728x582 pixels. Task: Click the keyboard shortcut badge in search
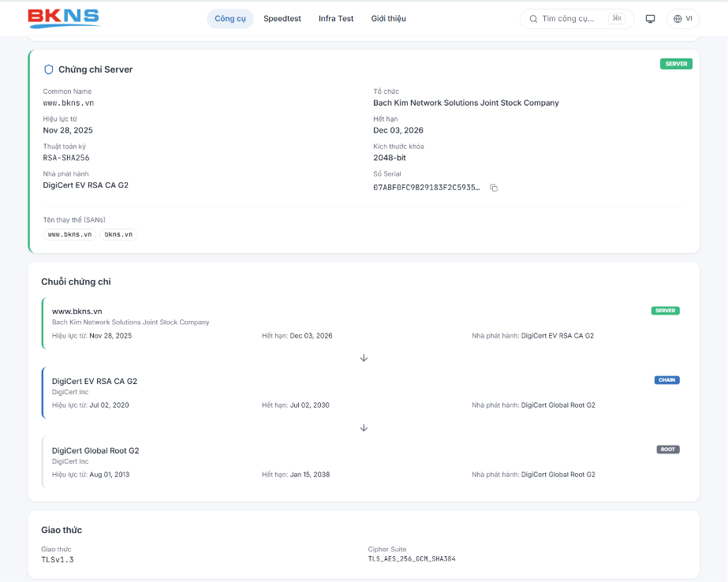pos(617,19)
